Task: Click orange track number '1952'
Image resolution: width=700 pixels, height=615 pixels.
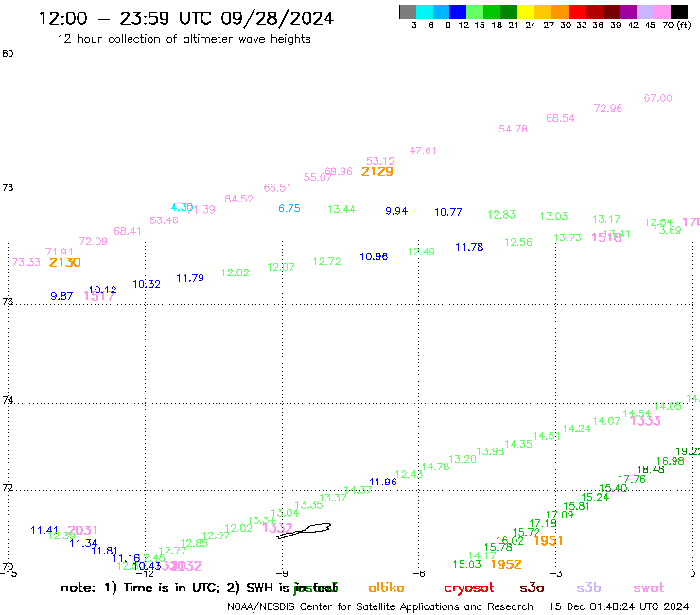Action: [x=506, y=565]
